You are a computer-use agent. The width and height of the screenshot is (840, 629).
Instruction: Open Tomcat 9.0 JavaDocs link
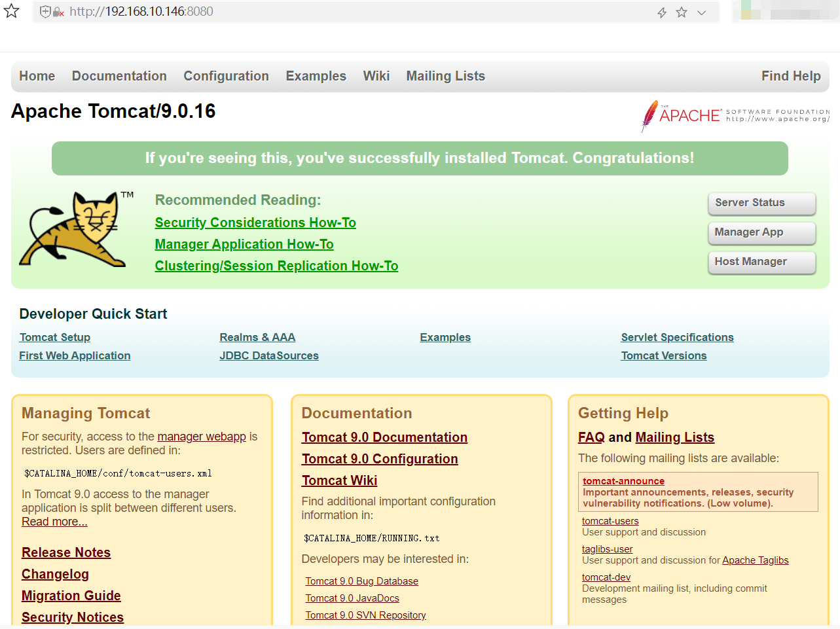click(352, 598)
